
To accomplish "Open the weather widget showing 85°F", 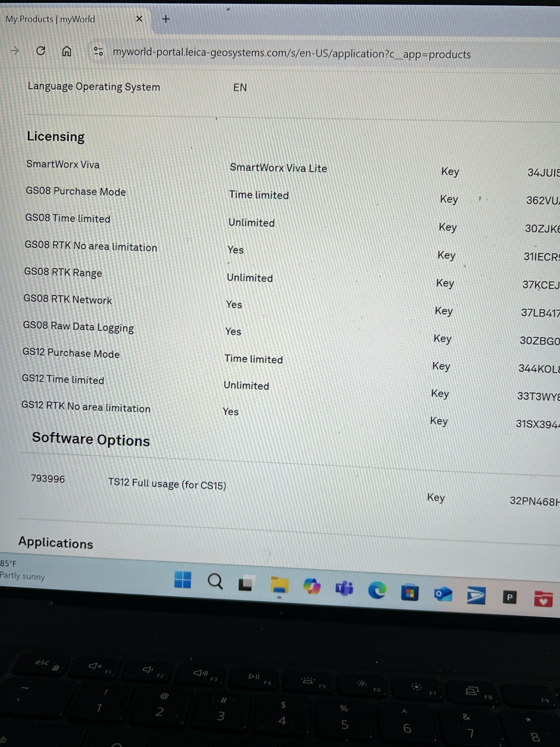I will pos(22,570).
